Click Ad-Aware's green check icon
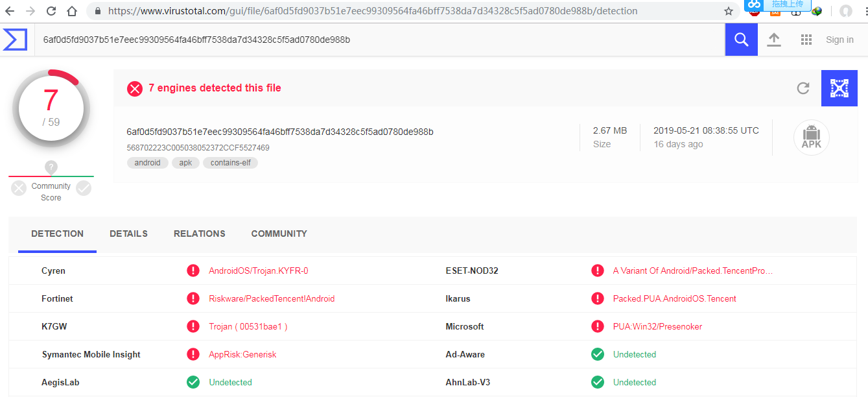Screen dimensions: 868x397 [x=597, y=354]
